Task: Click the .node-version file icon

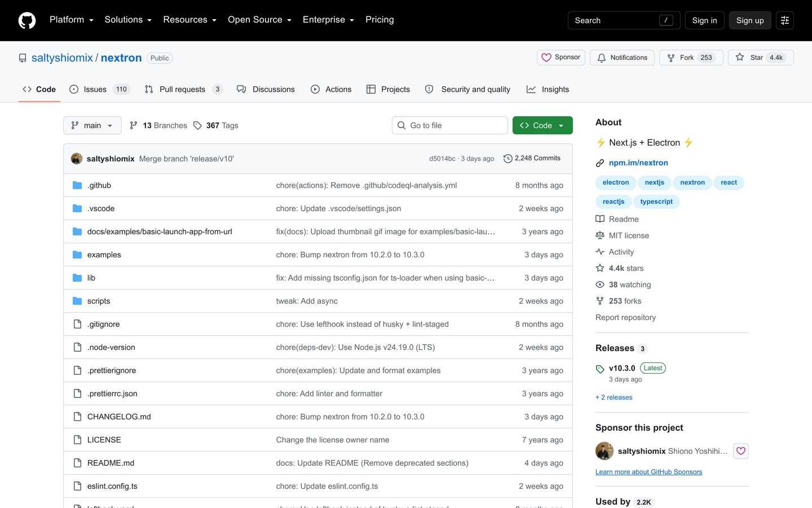Action: coord(77,347)
